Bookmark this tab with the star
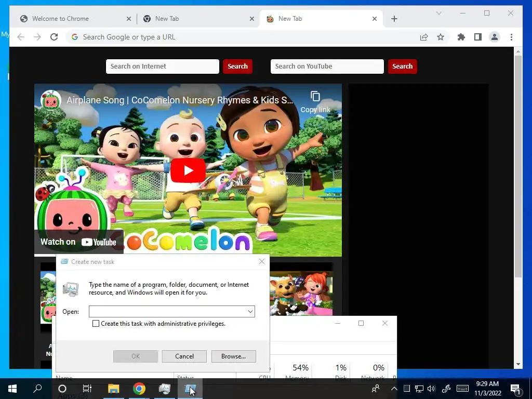The height and width of the screenshot is (399, 532). click(x=441, y=37)
